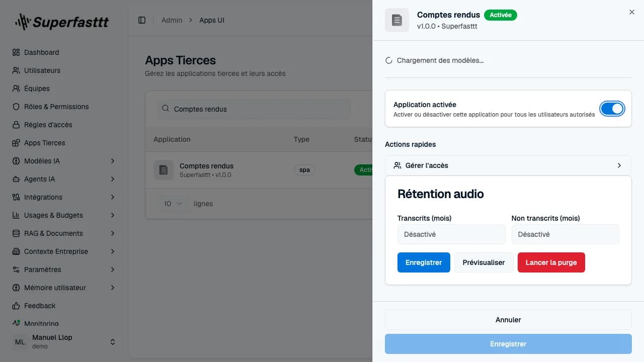
Task: Click the search field containing Comptes rendus
Action: pos(254,109)
